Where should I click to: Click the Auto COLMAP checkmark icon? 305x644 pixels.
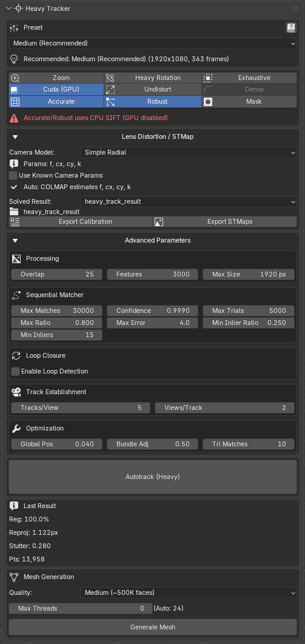click(15, 187)
